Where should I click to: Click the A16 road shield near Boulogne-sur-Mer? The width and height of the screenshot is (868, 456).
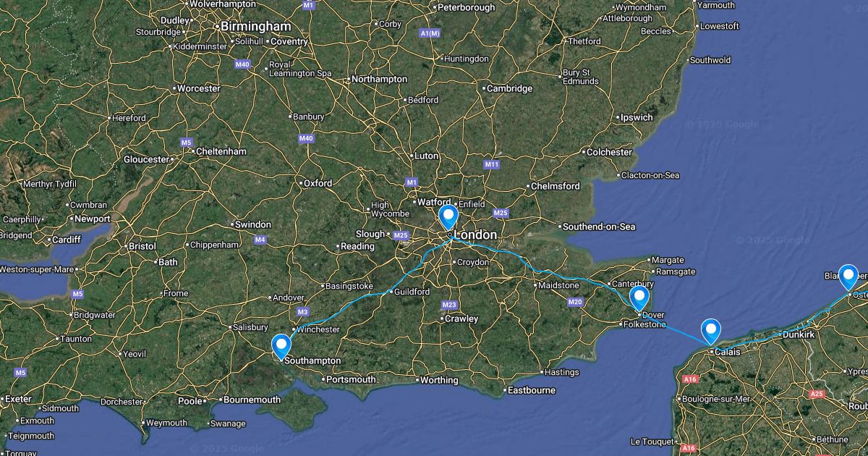(x=690, y=379)
